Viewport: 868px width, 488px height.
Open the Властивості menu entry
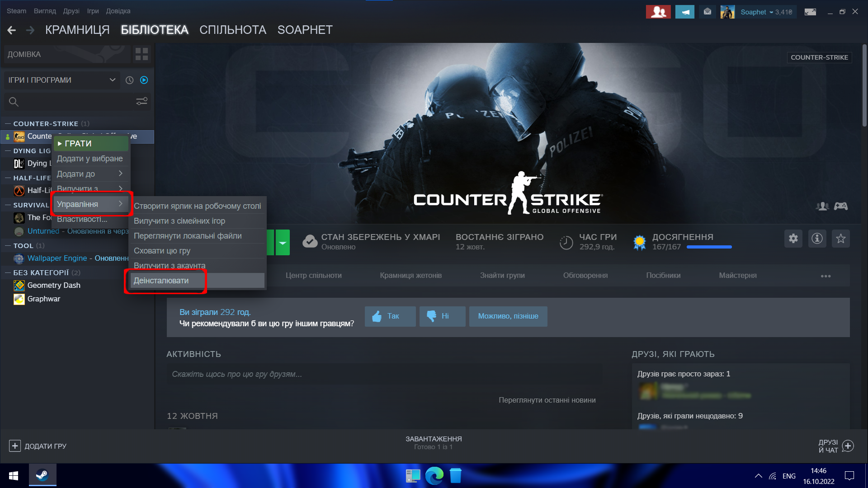(82, 219)
